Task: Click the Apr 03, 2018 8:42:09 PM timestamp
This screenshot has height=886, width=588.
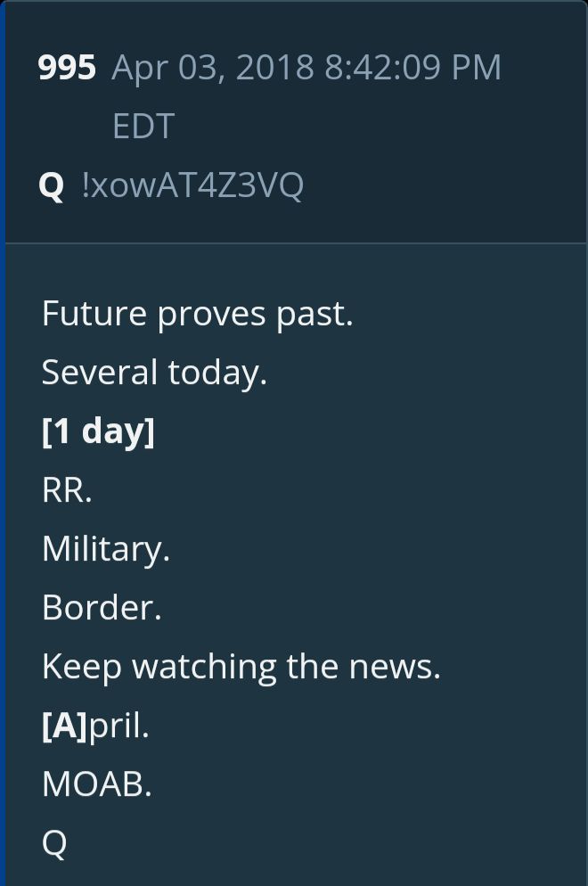Action: (x=306, y=67)
